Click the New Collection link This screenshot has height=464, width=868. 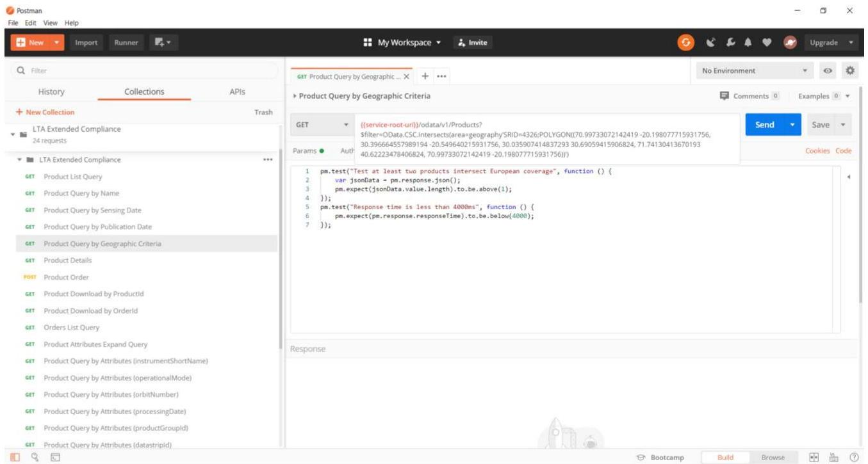[x=44, y=112]
